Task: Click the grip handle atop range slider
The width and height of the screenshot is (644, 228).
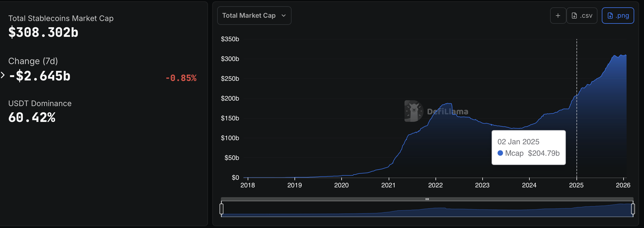Action: (427, 199)
